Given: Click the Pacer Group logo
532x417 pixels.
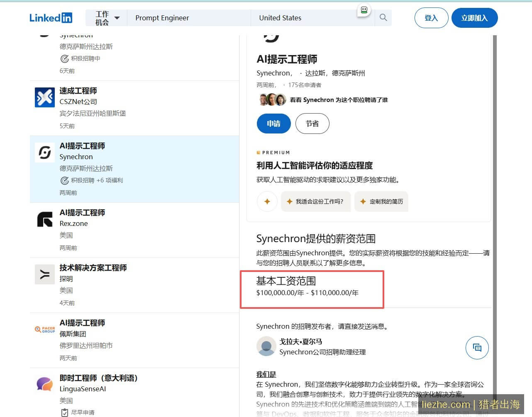Looking at the screenshot, I should 44,330.
